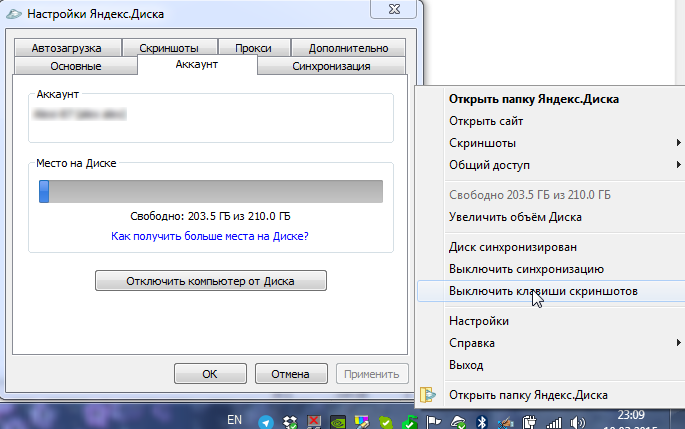Click the Bluetooth tray icon

click(481, 422)
